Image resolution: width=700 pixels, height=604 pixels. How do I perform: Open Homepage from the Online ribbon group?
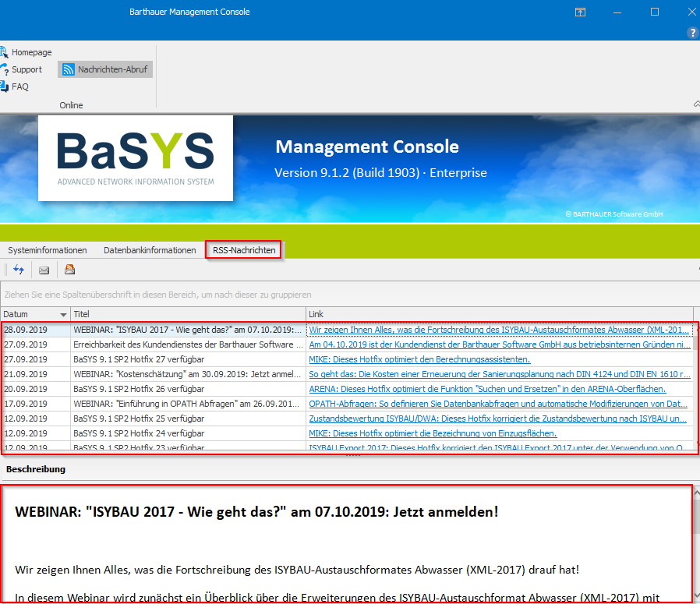[x=31, y=52]
